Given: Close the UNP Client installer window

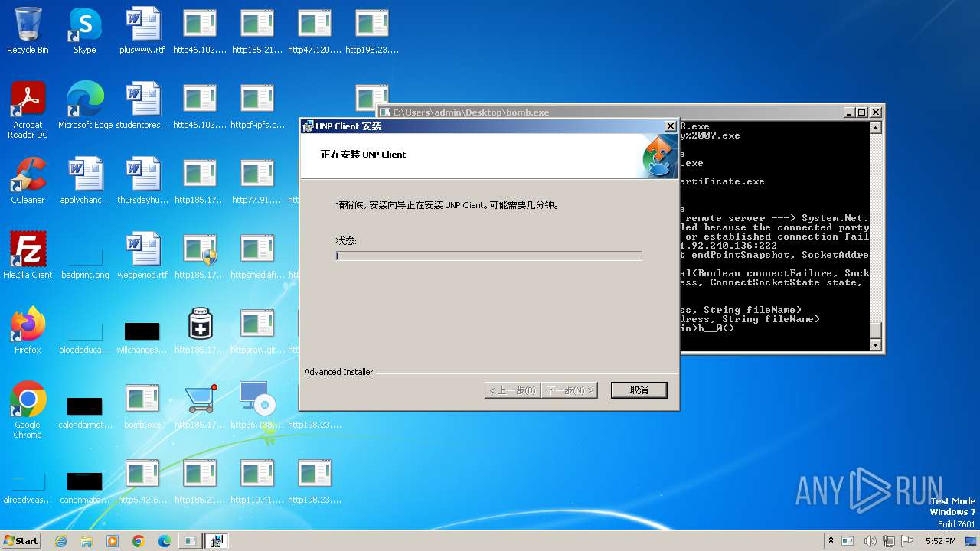Looking at the screenshot, I should 670,126.
